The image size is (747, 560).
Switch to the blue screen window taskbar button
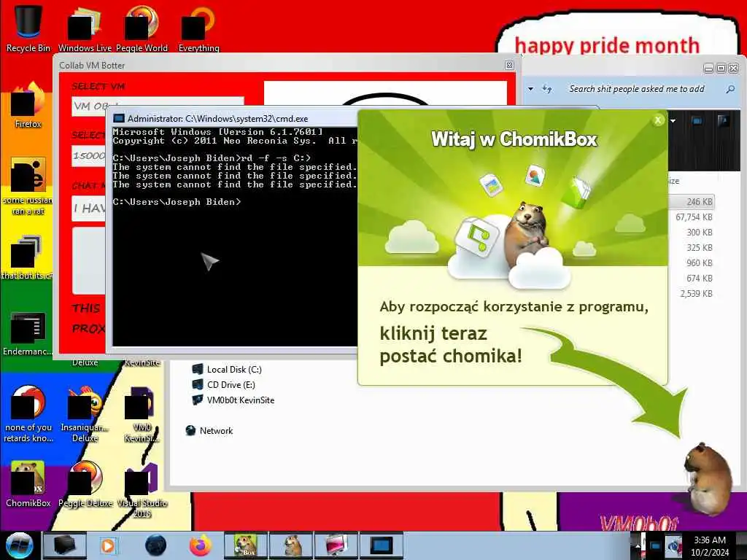pyautogui.click(x=381, y=545)
